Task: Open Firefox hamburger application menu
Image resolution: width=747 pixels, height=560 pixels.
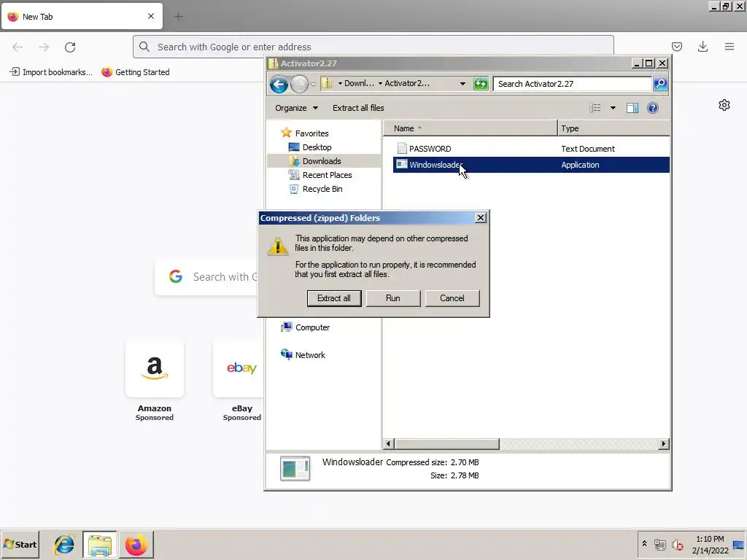Action: coord(729,47)
